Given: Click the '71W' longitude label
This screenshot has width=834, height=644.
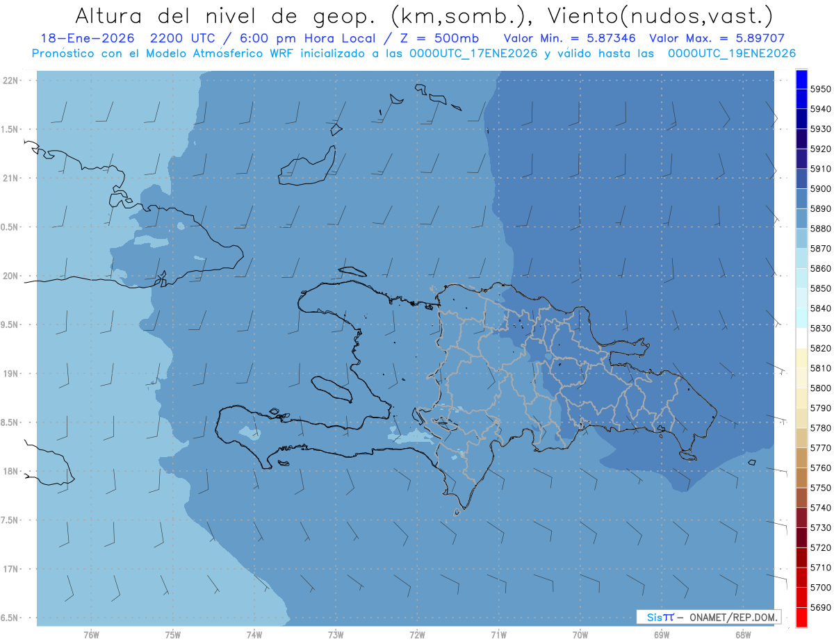Looking at the screenshot, I should click(498, 634).
